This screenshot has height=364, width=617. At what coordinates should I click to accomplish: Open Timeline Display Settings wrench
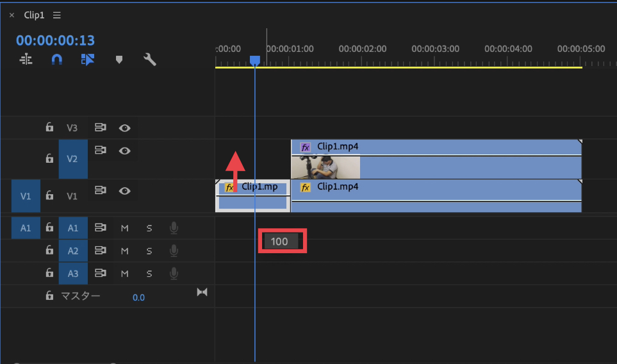150,60
